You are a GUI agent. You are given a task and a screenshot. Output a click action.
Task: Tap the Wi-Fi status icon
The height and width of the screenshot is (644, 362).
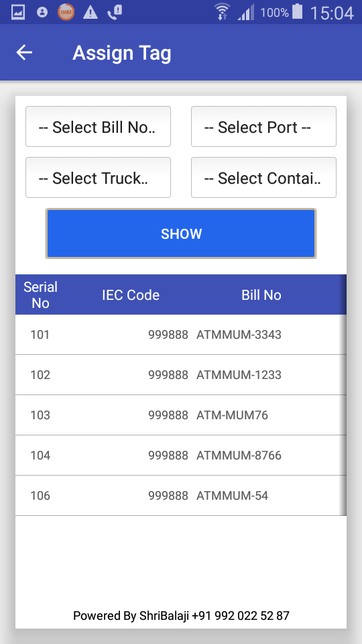[222, 12]
